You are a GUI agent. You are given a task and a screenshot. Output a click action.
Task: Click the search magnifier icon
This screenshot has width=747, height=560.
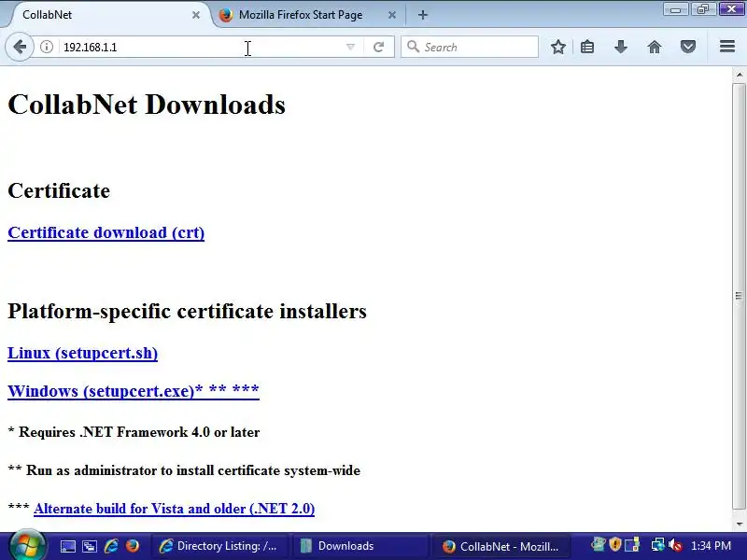tap(413, 47)
